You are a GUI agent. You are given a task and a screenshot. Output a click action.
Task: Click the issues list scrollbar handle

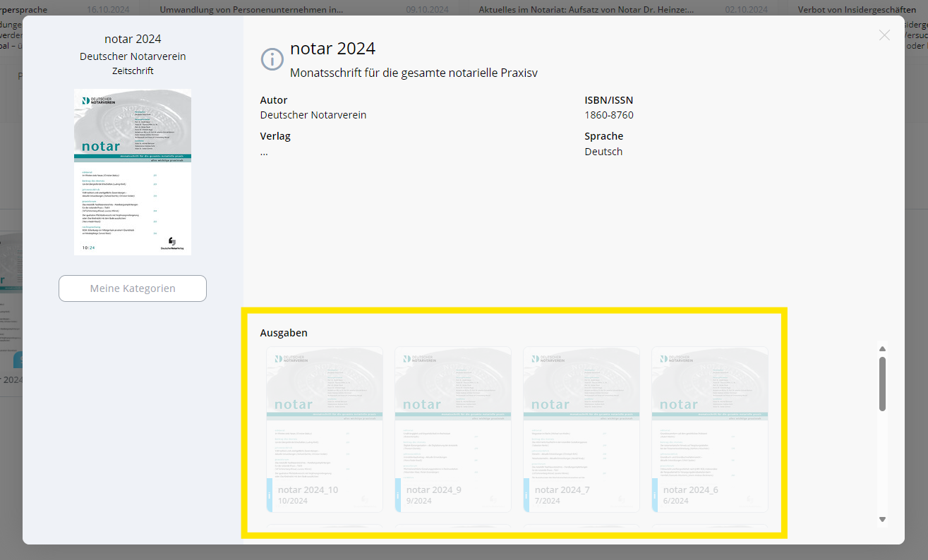(x=882, y=383)
